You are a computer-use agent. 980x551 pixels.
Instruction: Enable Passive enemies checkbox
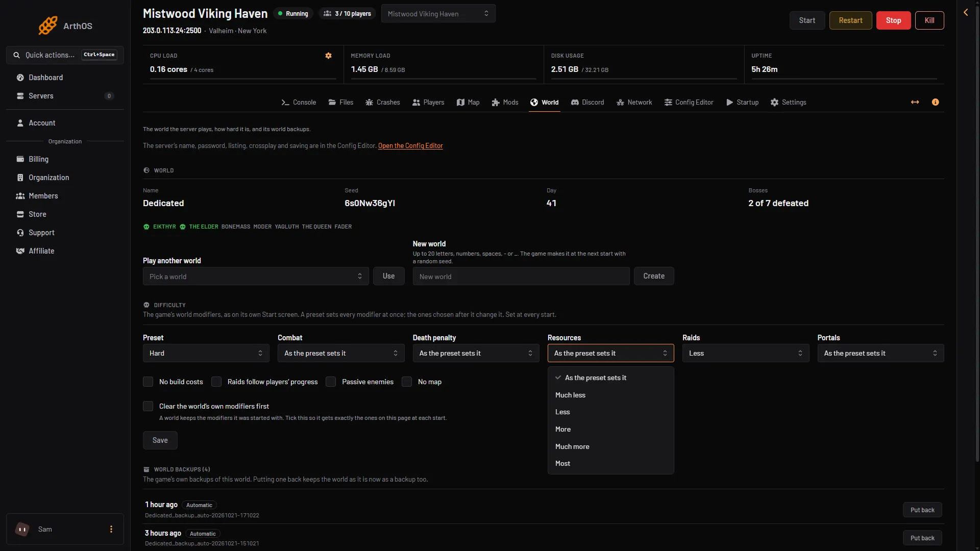[331, 382]
